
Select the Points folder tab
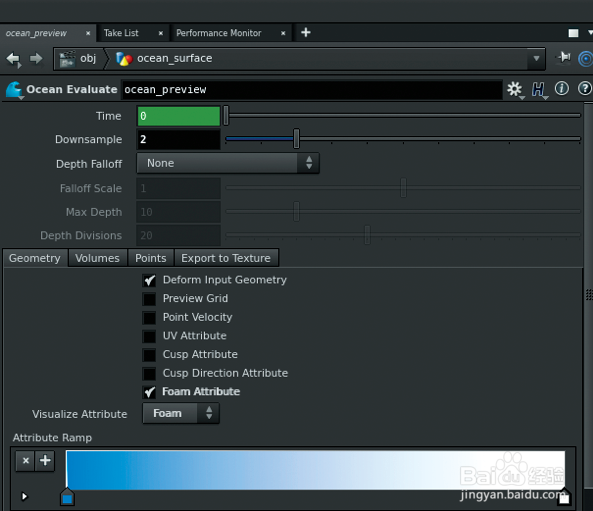pos(151,258)
